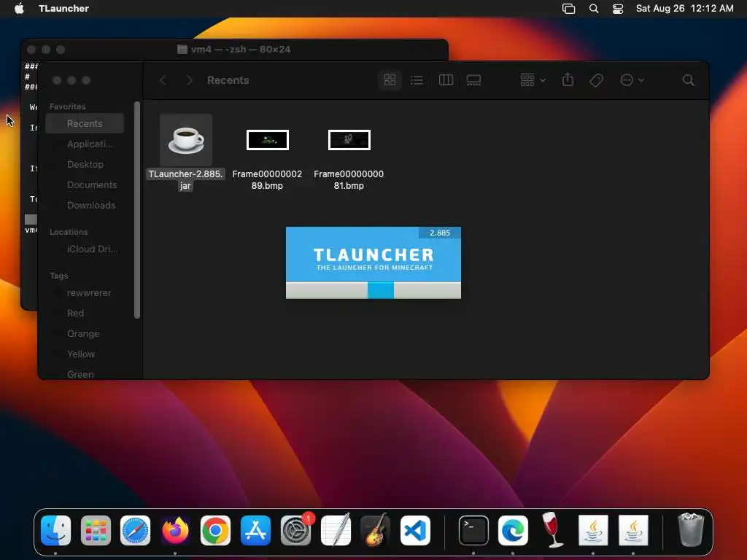The image size is (747, 560).
Task: Open Terminal from the Dock
Action: click(x=473, y=531)
